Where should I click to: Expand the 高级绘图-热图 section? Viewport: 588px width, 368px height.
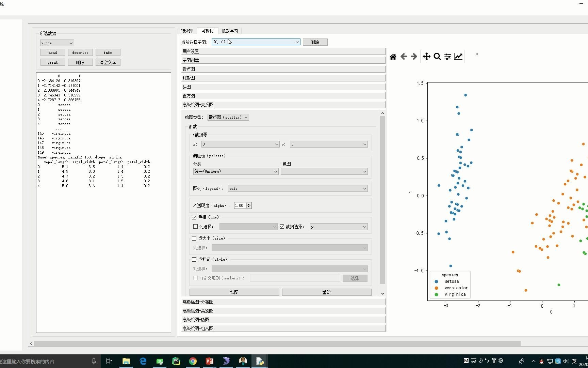pyautogui.click(x=196, y=319)
